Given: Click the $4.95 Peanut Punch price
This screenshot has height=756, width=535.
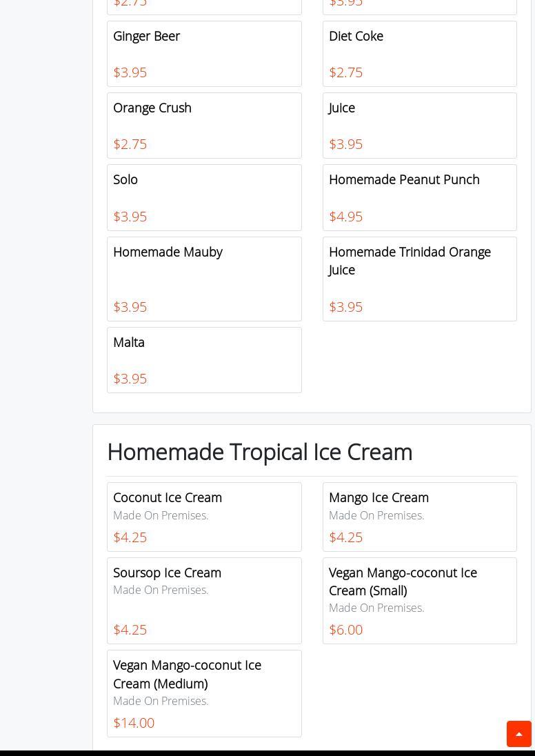Looking at the screenshot, I should click(x=345, y=217).
